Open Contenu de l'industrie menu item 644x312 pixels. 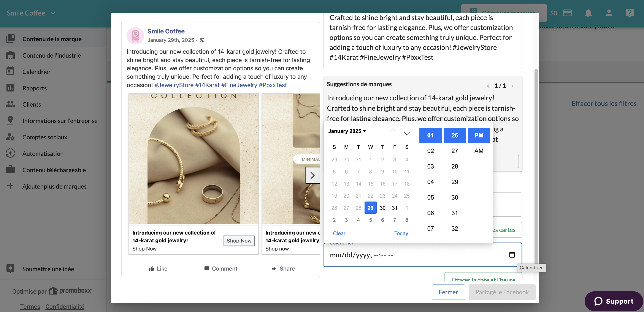(x=53, y=55)
